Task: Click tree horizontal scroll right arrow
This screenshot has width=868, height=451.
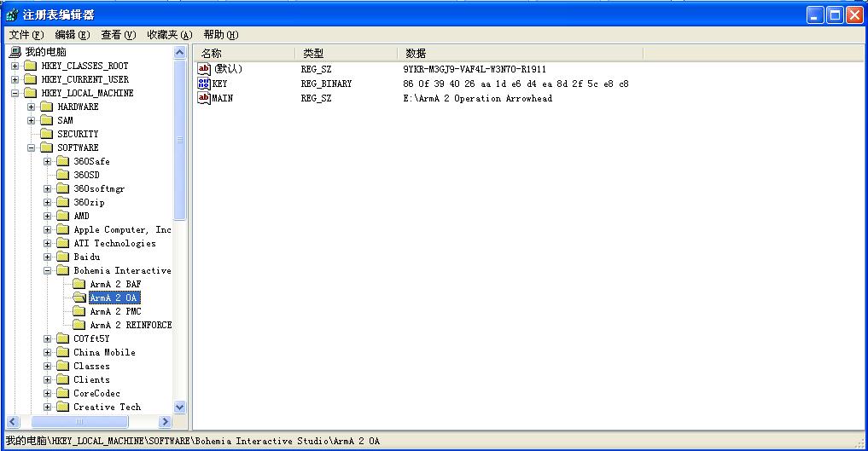Action: (165, 422)
